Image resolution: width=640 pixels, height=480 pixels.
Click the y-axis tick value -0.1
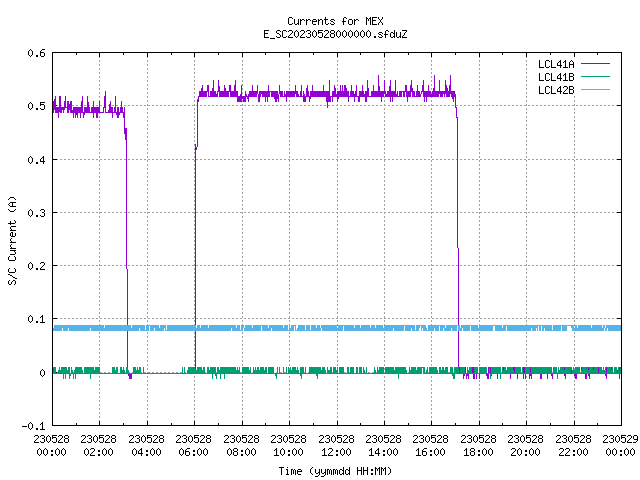point(33,426)
